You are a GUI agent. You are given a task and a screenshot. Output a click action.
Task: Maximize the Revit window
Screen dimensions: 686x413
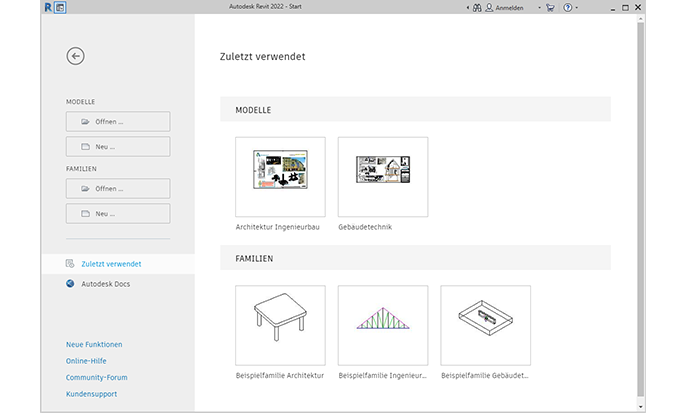[x=625, y=7]
